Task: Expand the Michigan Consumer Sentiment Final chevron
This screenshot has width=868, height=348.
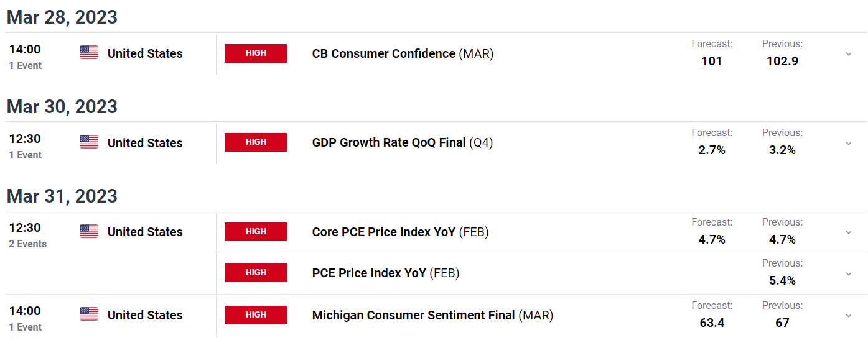Action: 849,316
